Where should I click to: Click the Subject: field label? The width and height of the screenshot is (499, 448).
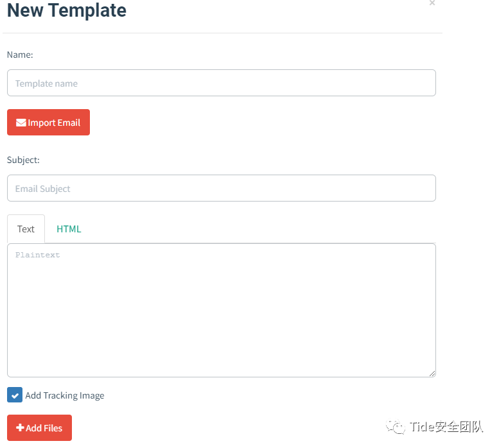[x=23, y=160]
